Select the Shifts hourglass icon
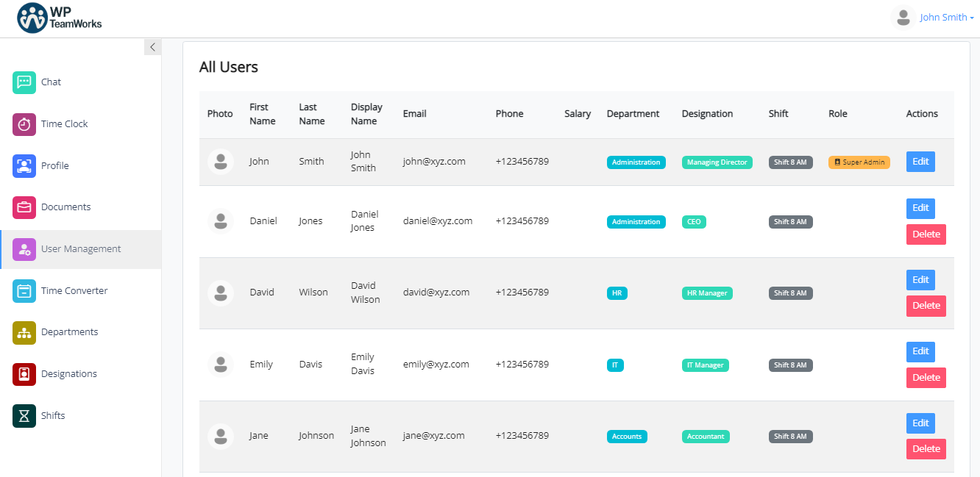The height and width of the screenshot is (477, 980). click(x=23, y=415)
